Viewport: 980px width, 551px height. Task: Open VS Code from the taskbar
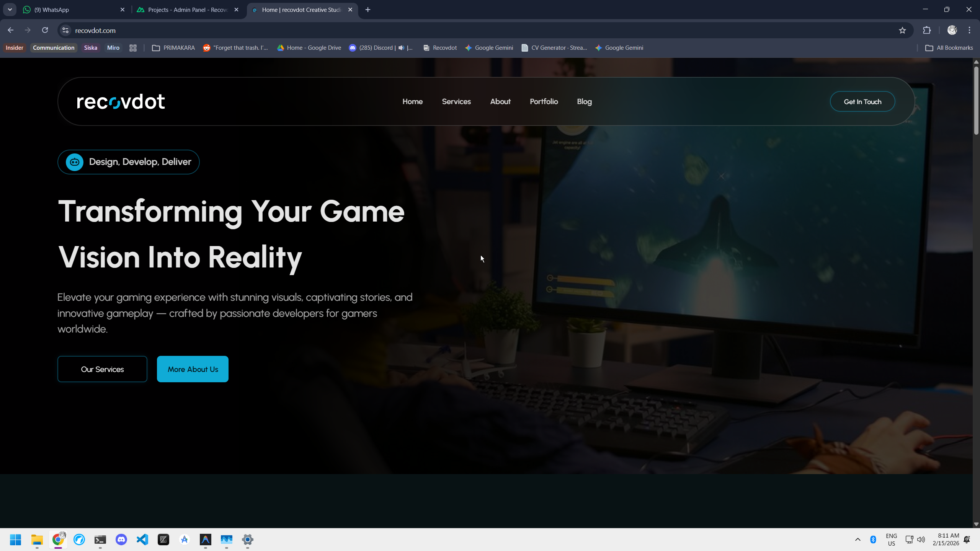[142, 540]
